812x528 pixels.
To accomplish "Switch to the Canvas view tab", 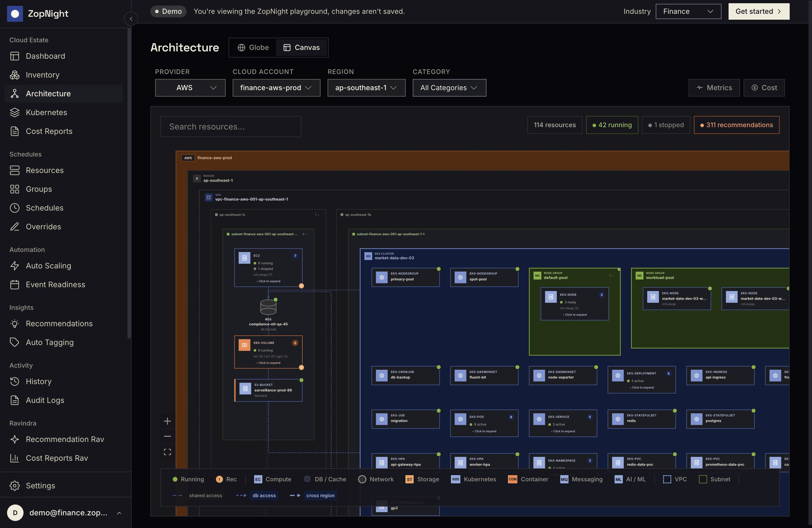I will point(302,47).
